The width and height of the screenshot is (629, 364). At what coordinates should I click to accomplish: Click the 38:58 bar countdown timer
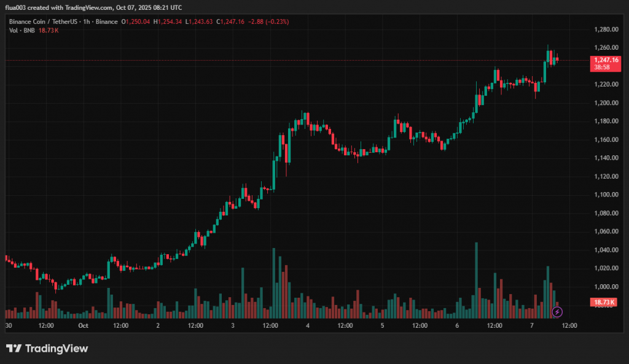(602, 67)
